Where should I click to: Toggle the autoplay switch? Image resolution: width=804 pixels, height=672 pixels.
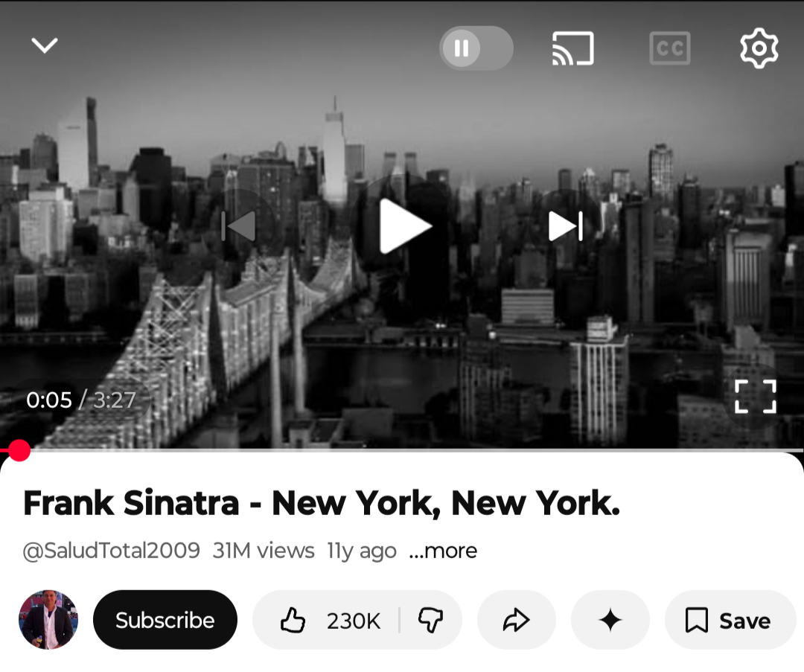click(x=476, y=48)
